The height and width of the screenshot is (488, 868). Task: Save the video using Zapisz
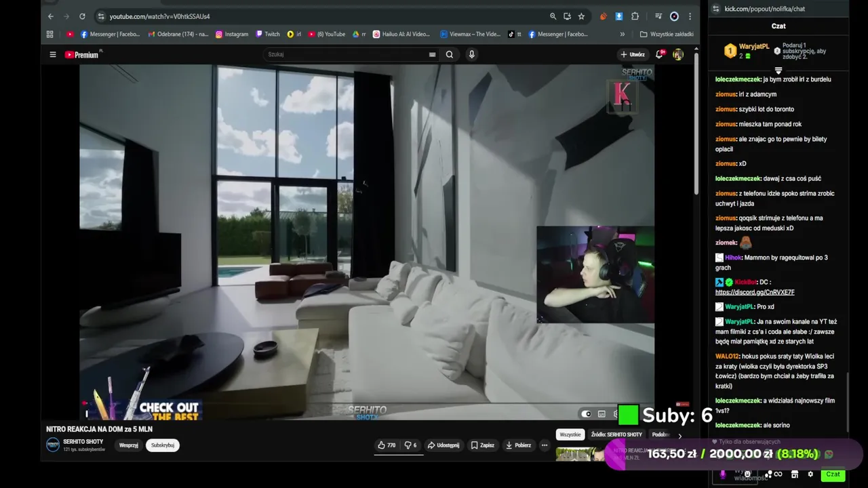point(483,445)
